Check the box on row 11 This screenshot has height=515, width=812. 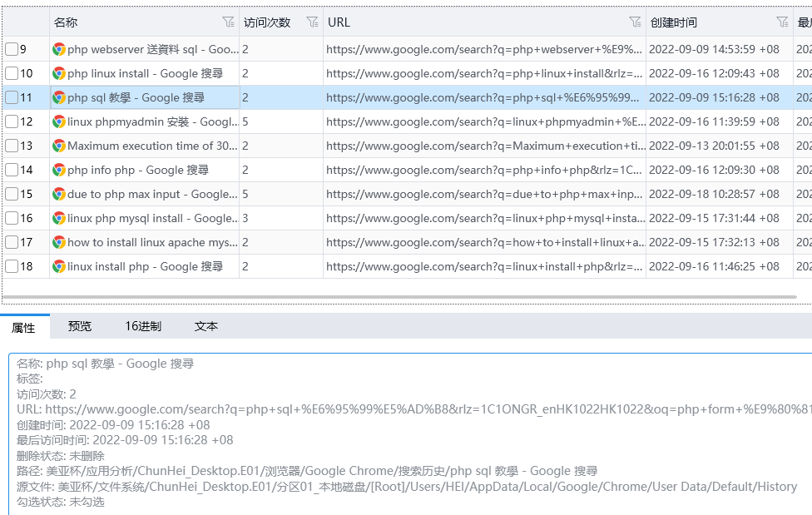pos(12,97)
